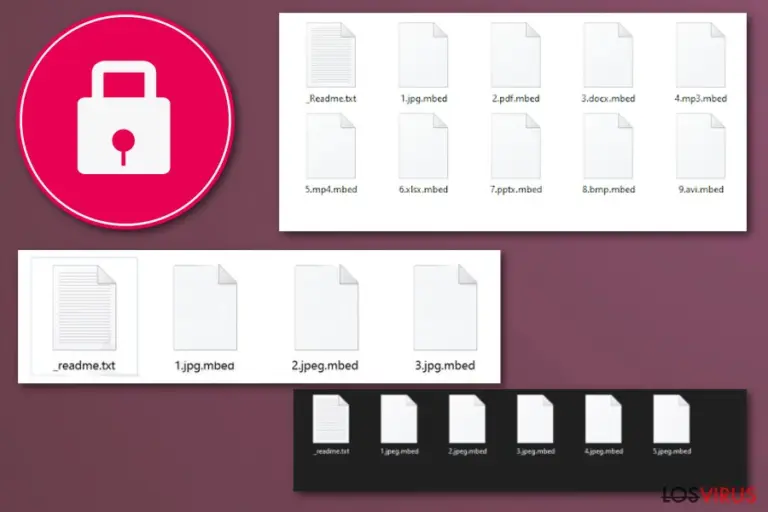Select the 3.docx.mbed encrypted document

tap(608, 63)
